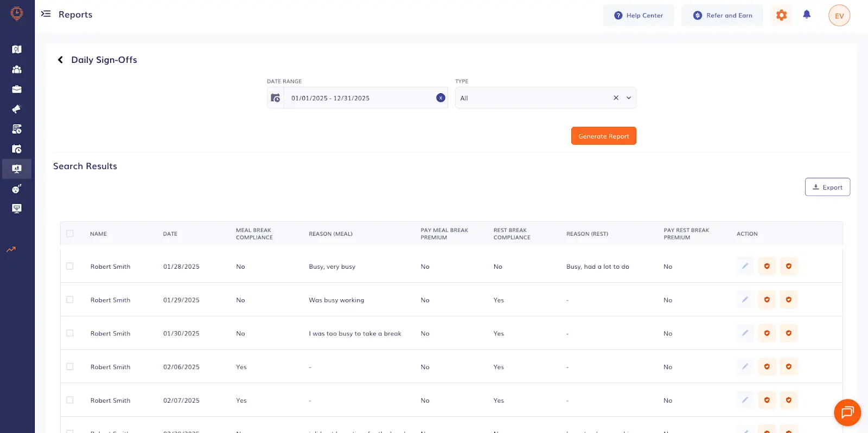The width and height of the screenshot is (868, 433).
Task: Expand the Type dropdown arrow
Action: point(629,98)
